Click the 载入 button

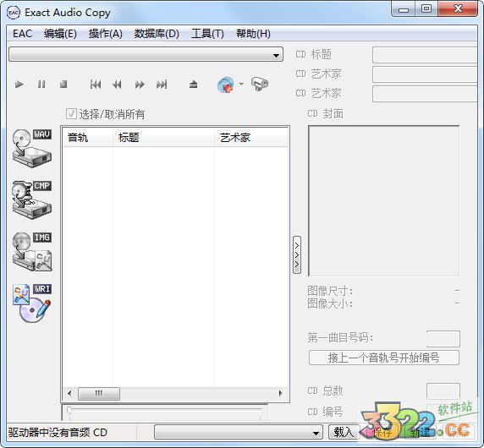[x=343, y=432]
